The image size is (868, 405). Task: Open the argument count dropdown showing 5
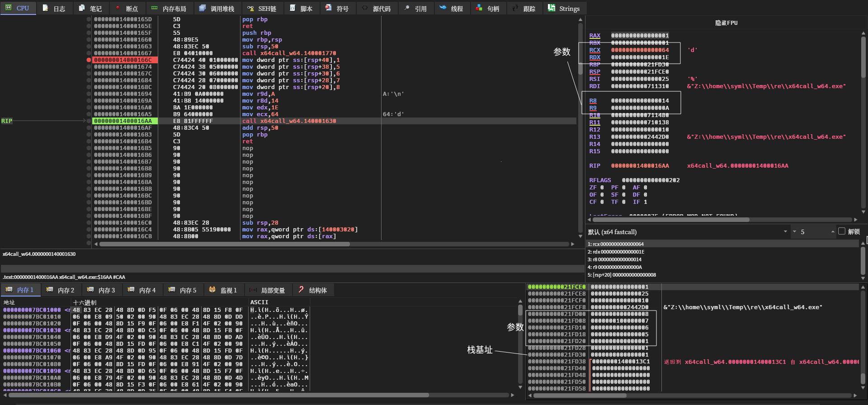point(794,232)
